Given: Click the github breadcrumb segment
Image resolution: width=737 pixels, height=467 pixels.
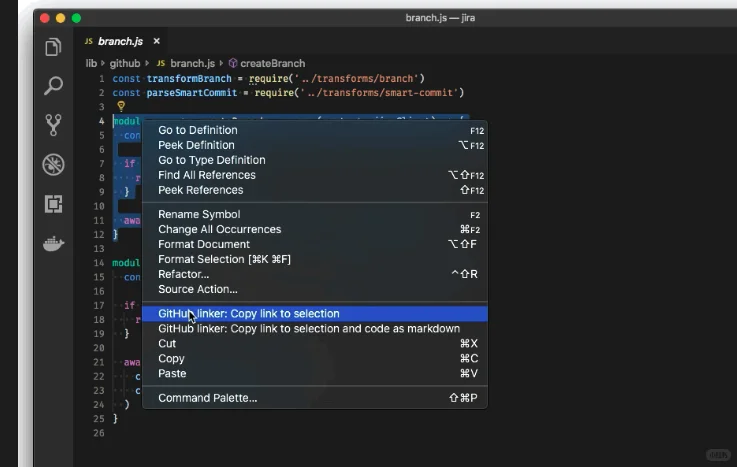Looking at the screenshot, I should (x=125, y=63).
